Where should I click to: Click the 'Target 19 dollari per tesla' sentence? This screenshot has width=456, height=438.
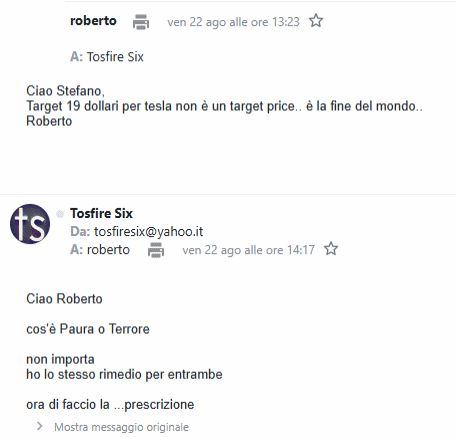click(x=224, y=106)
